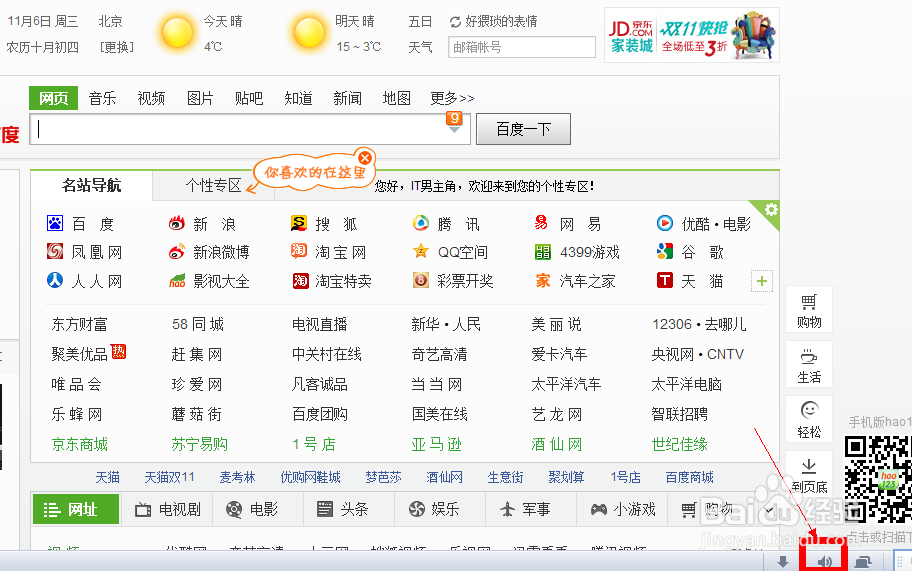Select the 网页 search tab
The width and height of the screenshot is (912, 571).
(x=54, y=98)
